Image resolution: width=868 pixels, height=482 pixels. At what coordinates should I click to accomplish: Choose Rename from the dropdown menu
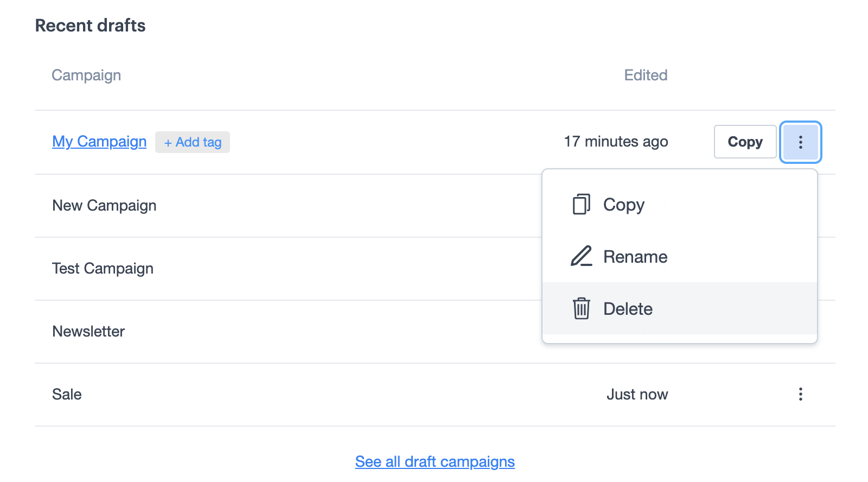click(x=635, y=257)
